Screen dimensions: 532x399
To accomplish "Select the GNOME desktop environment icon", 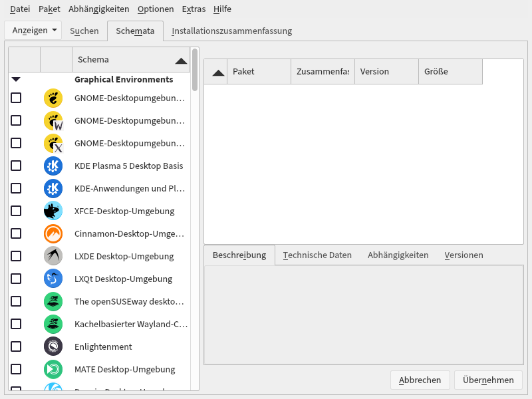I will [x=53, y=98].
